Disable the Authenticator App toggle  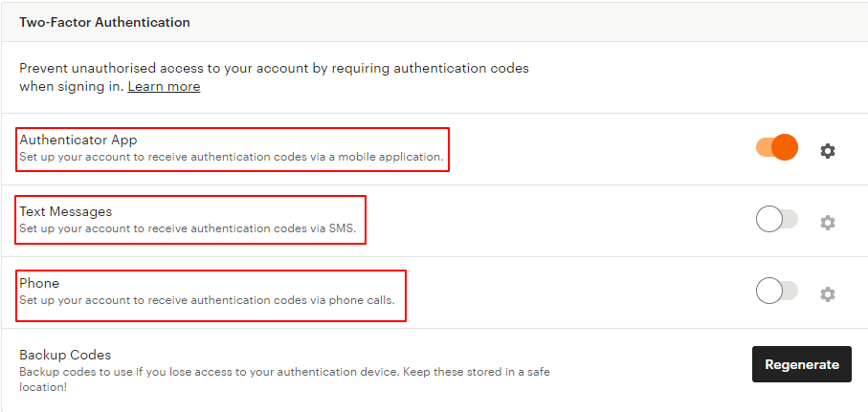(777, 147)
